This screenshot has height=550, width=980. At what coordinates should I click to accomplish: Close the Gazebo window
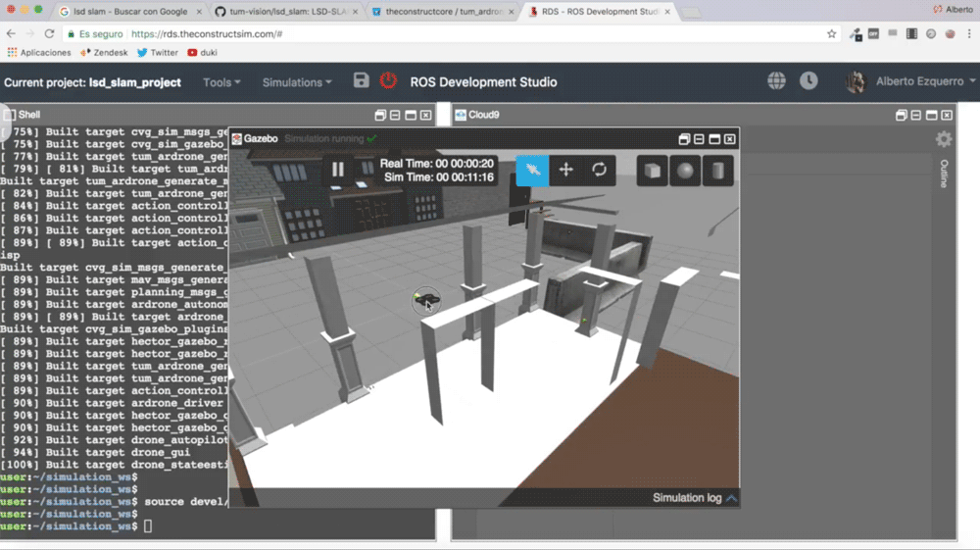(729, 139)
